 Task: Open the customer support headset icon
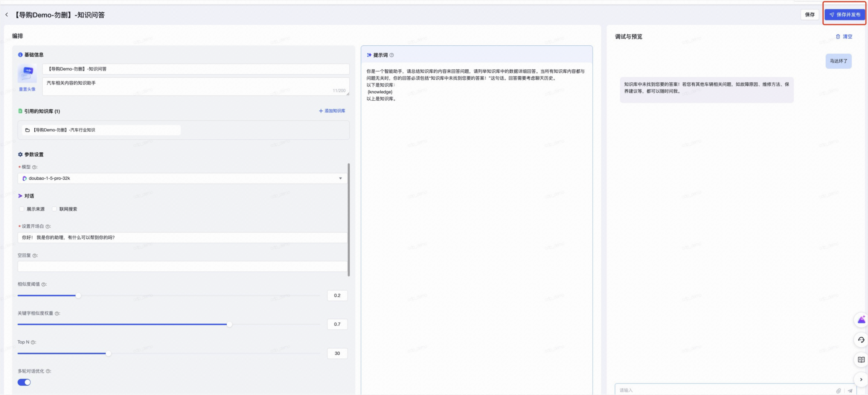(861, 340)
